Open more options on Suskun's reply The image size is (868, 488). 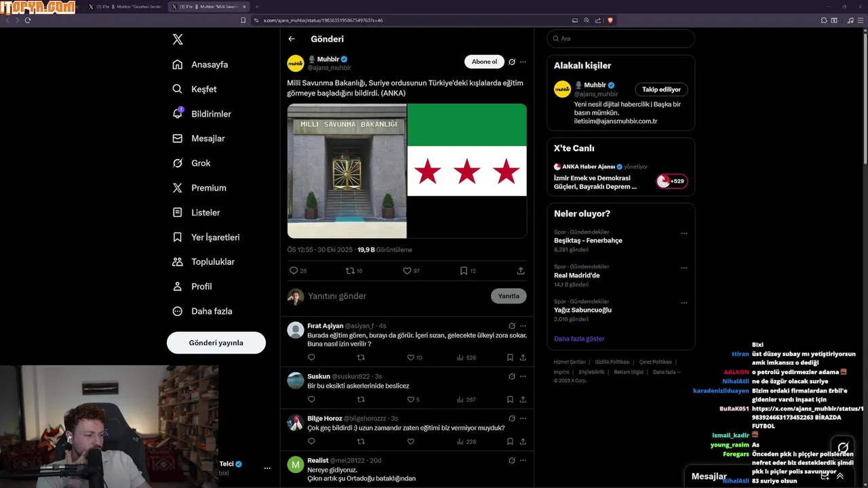pos(523,376)
